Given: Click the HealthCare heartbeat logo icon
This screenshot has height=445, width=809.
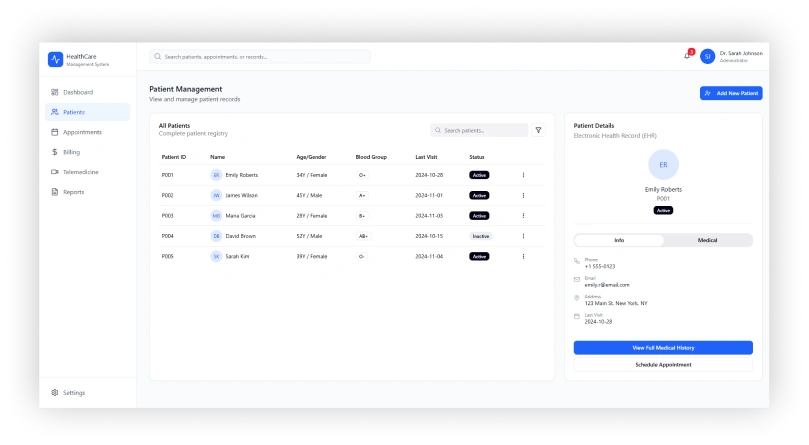Looking at the screenshot, I should tap(55, 59).
